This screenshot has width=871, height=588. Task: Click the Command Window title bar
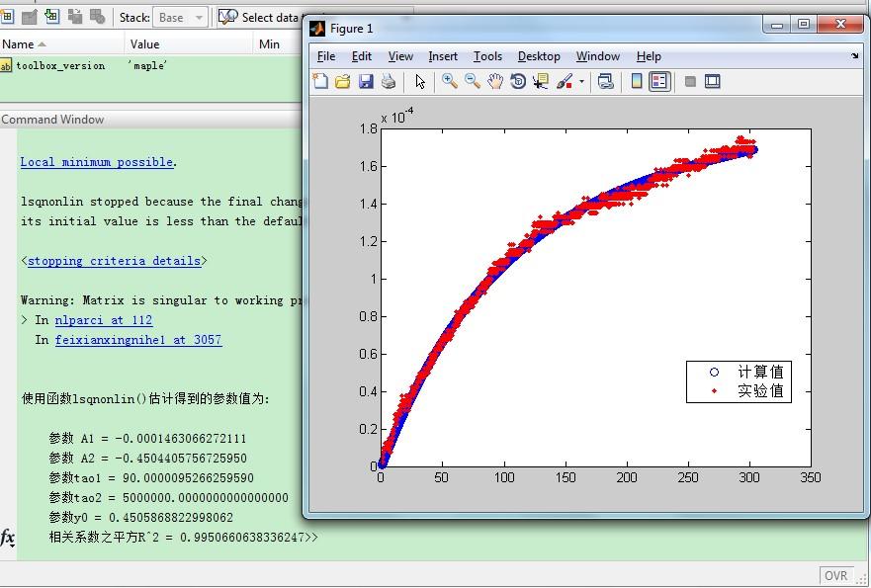tap(151, 120)
